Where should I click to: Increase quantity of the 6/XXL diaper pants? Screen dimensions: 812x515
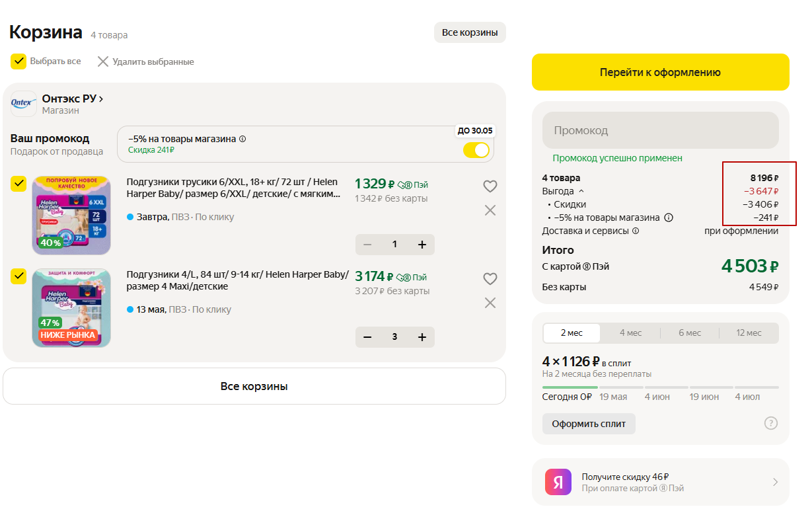(x=422, y=245)
